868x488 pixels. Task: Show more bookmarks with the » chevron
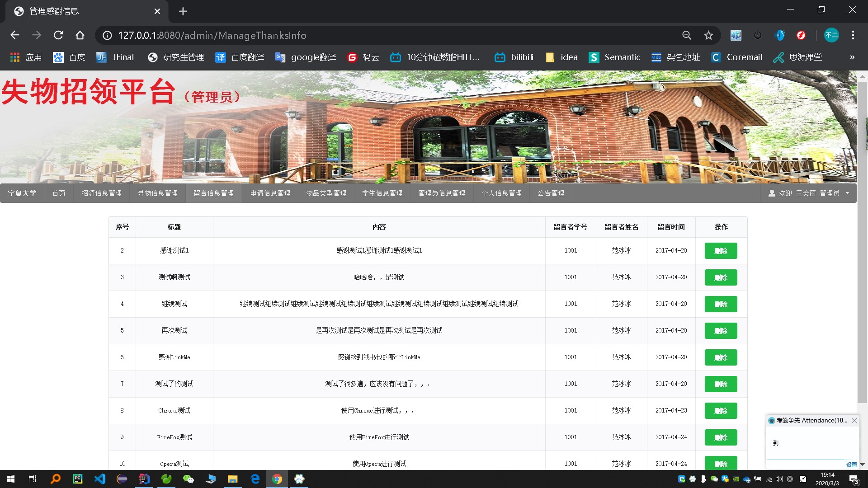coord(852,57)
